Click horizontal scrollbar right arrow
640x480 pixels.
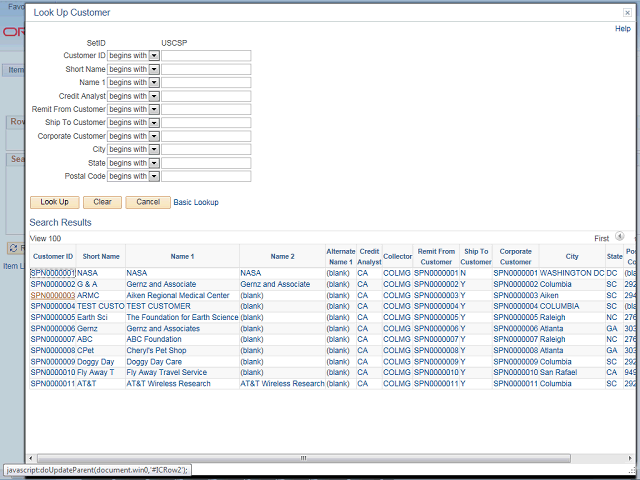click(630, 458)
